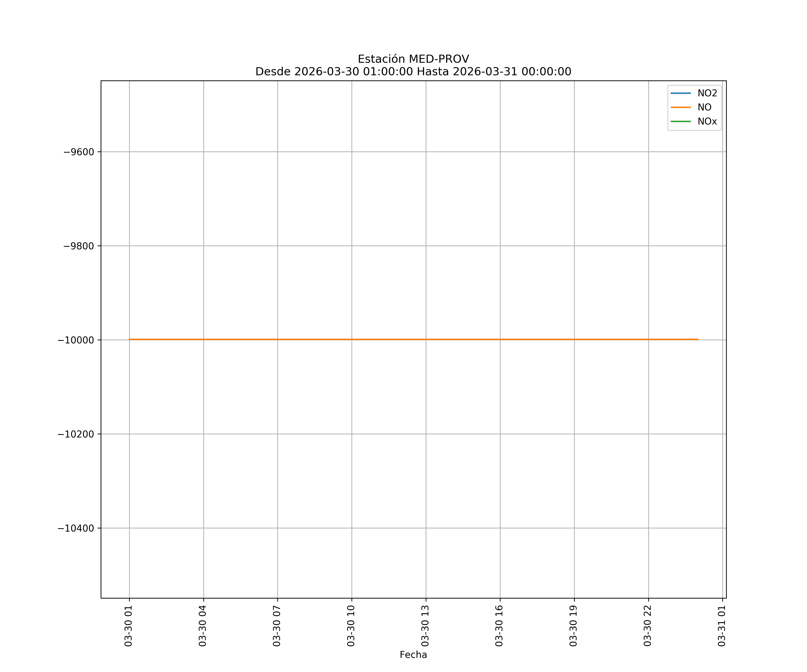Click the −9800 y-axis tick label

79,246
